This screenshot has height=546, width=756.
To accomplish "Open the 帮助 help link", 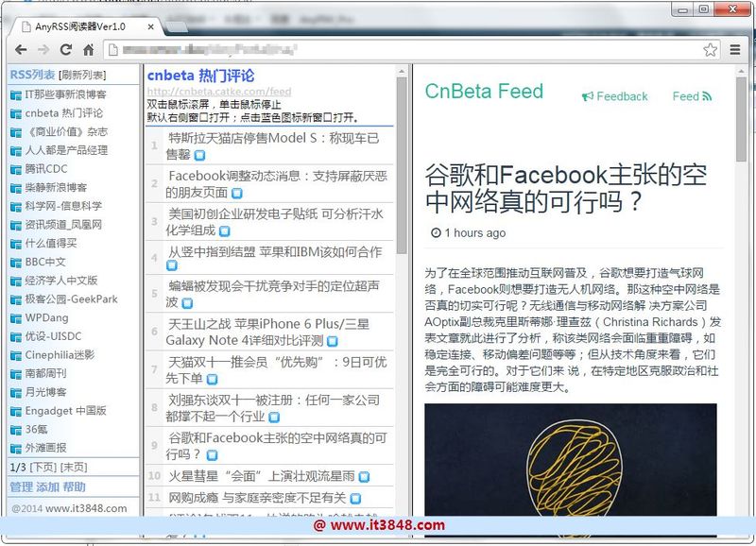I will pos(74,487).
